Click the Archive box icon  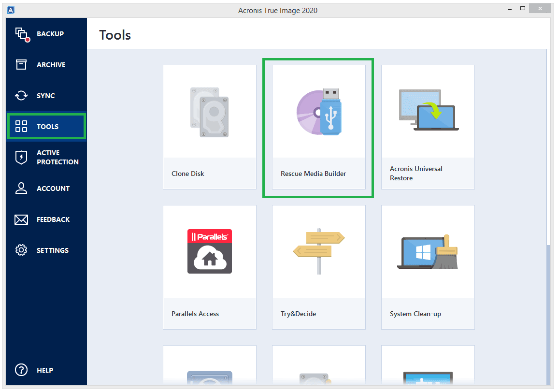[21, 64]
